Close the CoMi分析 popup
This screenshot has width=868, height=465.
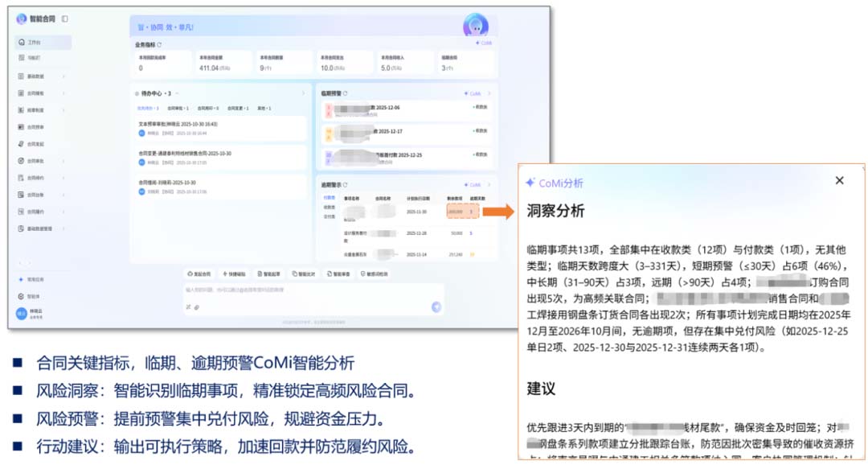(839, 181)
